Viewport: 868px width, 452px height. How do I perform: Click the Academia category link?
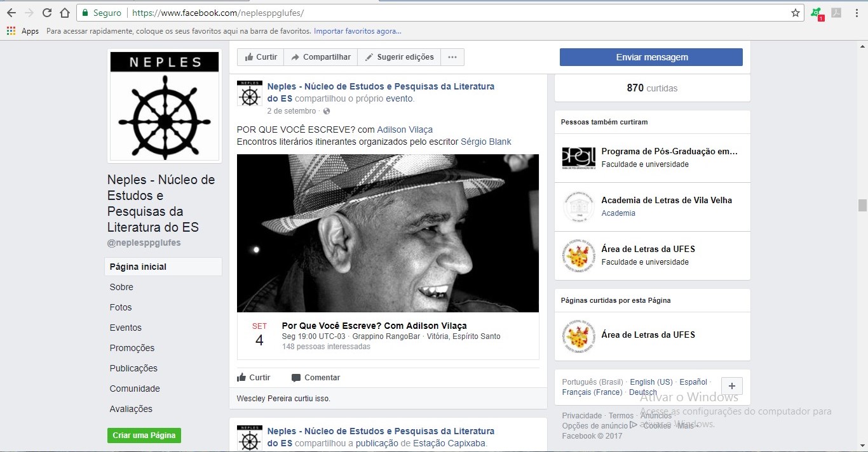(618, 213)
